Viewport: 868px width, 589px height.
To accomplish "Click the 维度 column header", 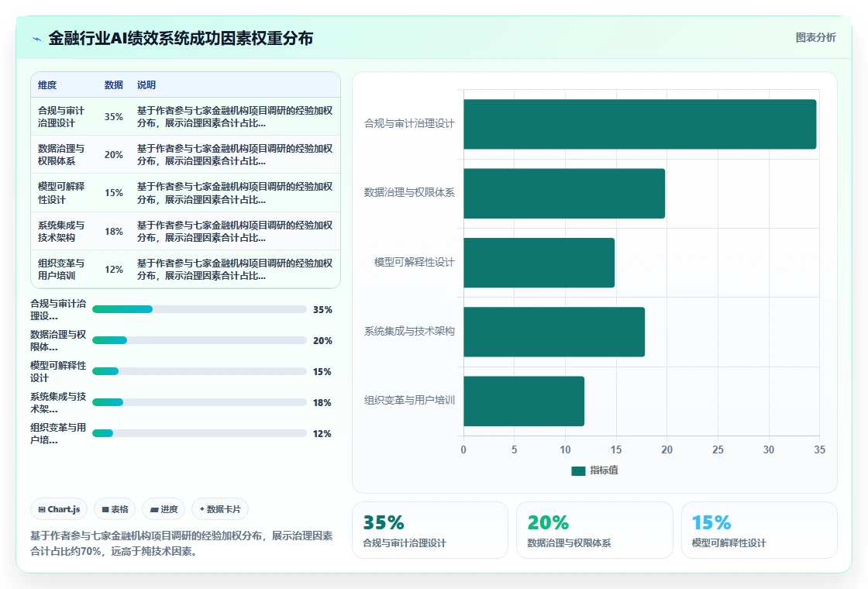I will pyautogui.click(x=47, y=84).
